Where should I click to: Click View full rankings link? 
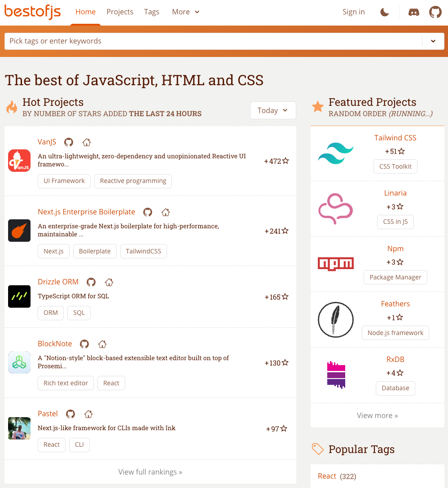(150, 472)
